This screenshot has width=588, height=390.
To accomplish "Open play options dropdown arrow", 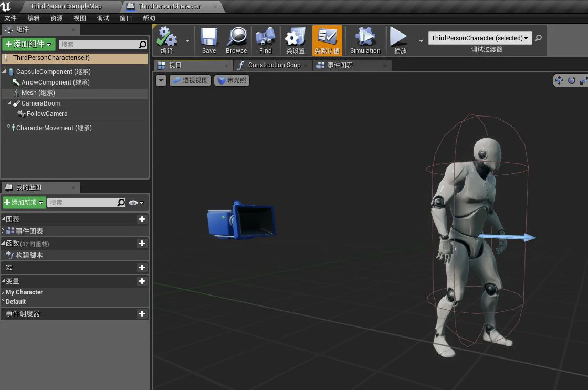I will tap(421, 40).
